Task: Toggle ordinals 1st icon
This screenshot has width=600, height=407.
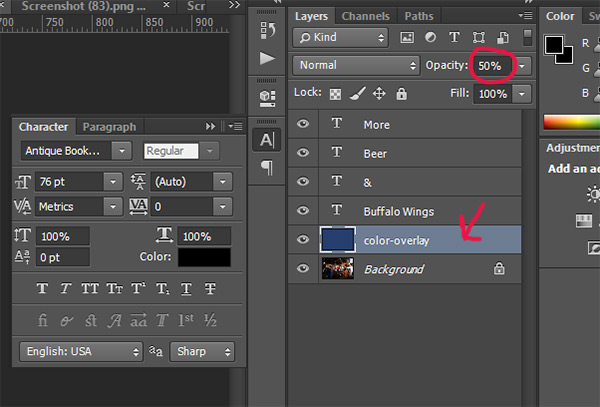Action: (x=186, y=320)
